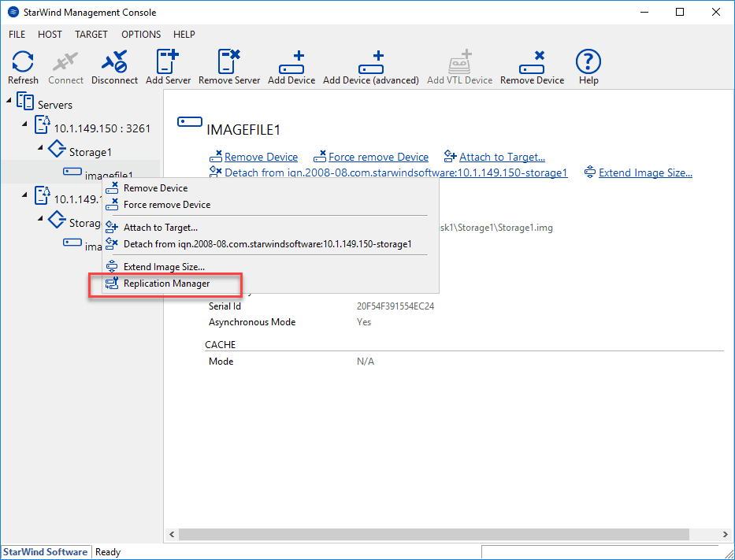The height and width of the screenshot is (560, 735).
Task: Click the Attach to Target... link
Action: (x=502, y=157)
